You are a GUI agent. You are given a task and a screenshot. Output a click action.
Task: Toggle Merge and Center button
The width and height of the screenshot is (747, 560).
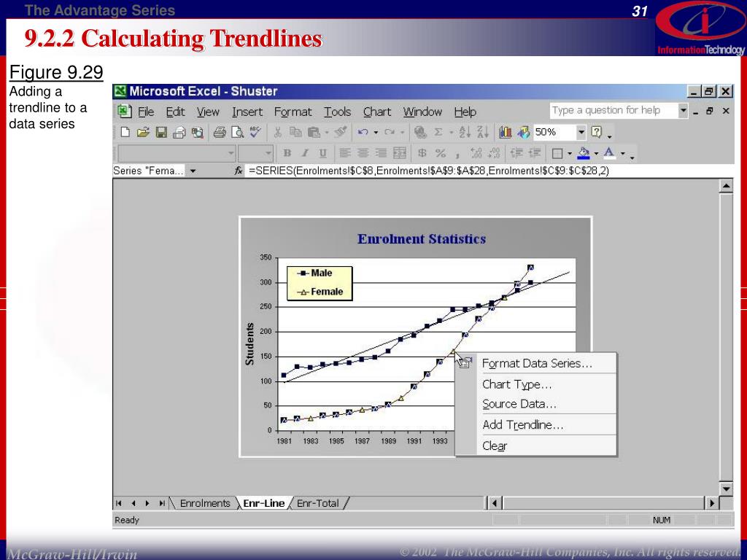pos(400,153)
